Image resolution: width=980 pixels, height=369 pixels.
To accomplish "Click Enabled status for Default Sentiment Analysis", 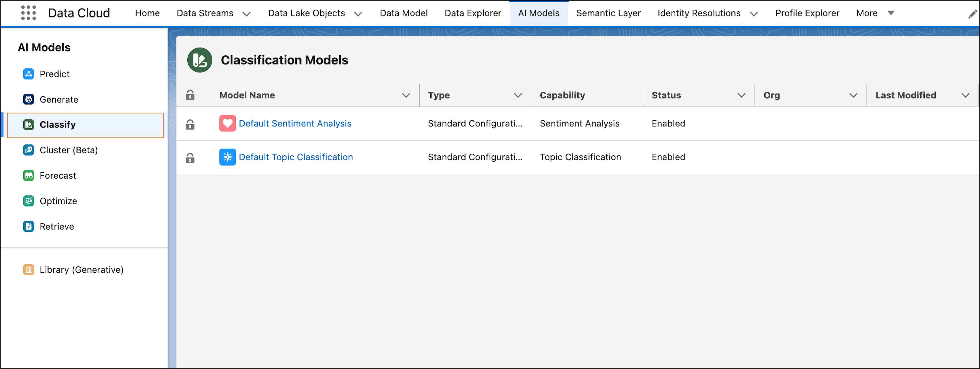I will pos(668,124).
